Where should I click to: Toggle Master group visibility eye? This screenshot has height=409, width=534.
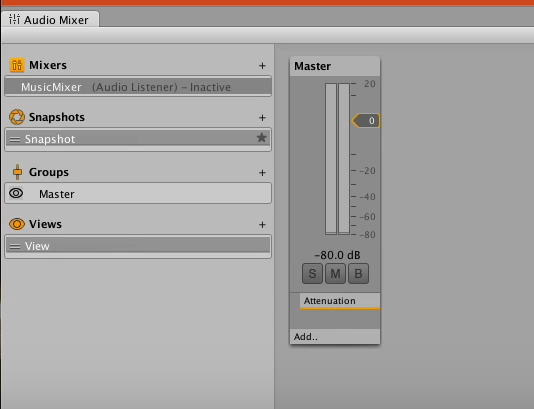click(16, 193)
